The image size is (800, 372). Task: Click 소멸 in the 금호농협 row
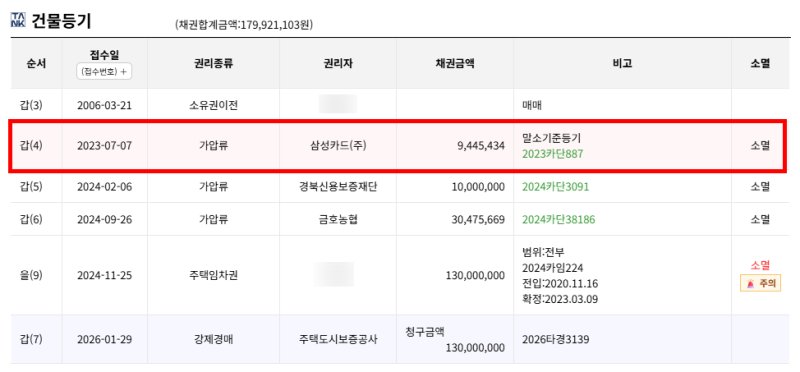pyautogui.click(x=760, y=219)
